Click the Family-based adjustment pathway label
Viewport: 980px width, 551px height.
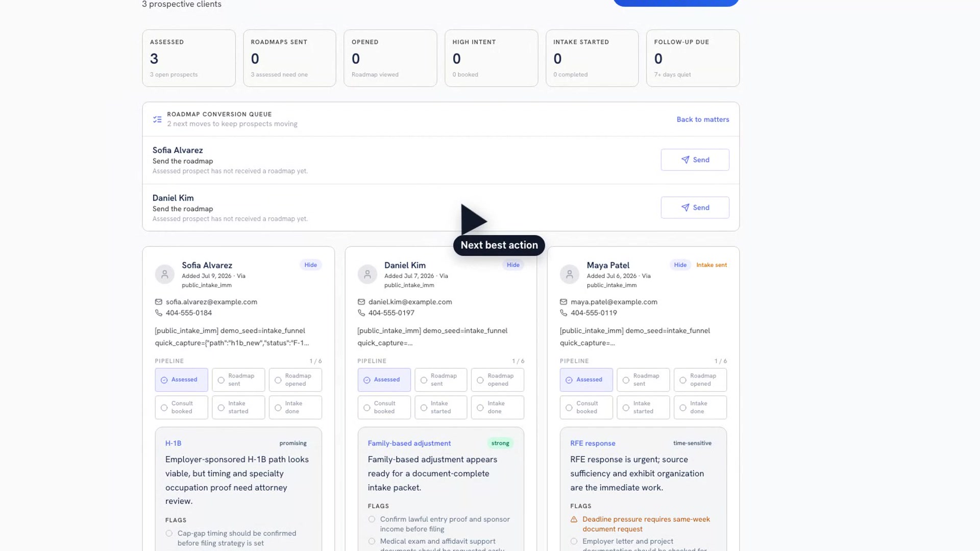pyautogui.click(x=409, y=443)
